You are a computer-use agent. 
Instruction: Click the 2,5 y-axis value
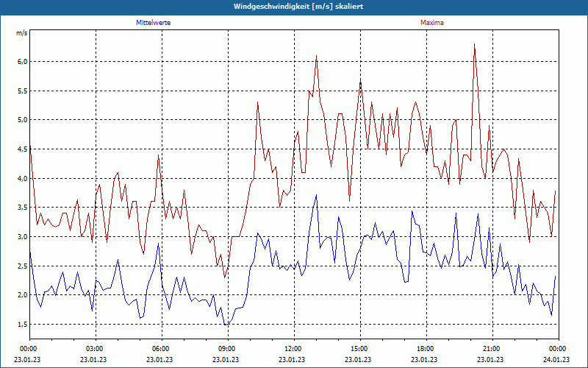[23, 266]
